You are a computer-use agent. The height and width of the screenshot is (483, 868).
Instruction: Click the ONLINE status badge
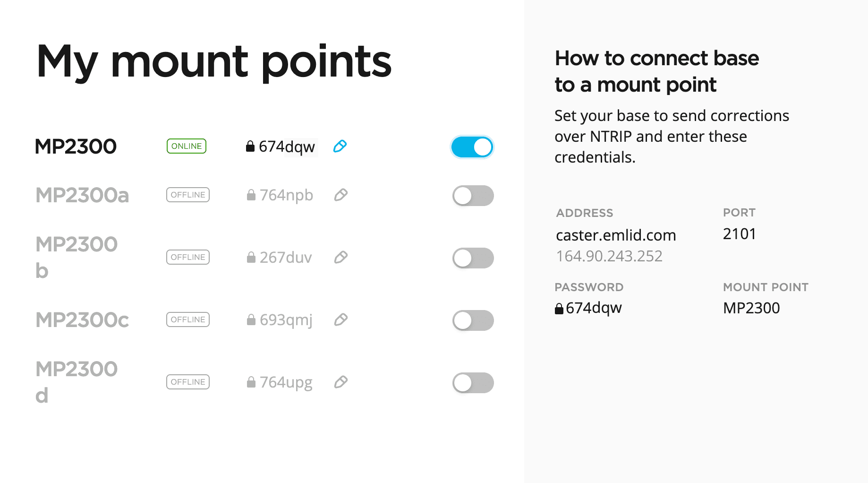[187, 146]
